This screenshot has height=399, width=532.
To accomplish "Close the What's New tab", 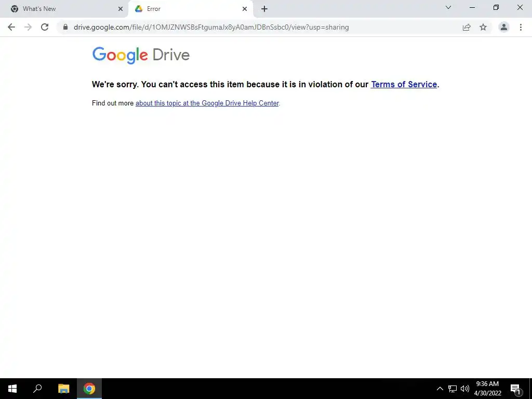I will point(121,9).
